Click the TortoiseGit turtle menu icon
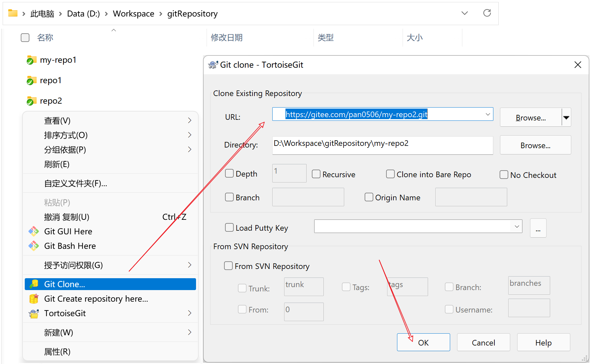Viewport: 598px width, 364px height. [x=34, y=313]
